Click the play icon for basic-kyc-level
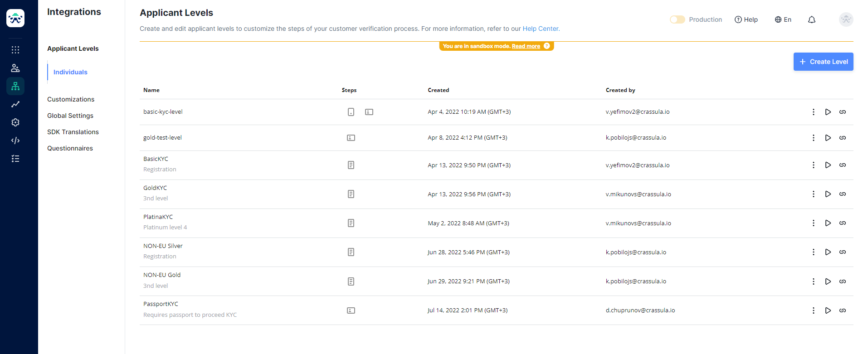Viewport: 868px width, 354px height. click(828, 112)
